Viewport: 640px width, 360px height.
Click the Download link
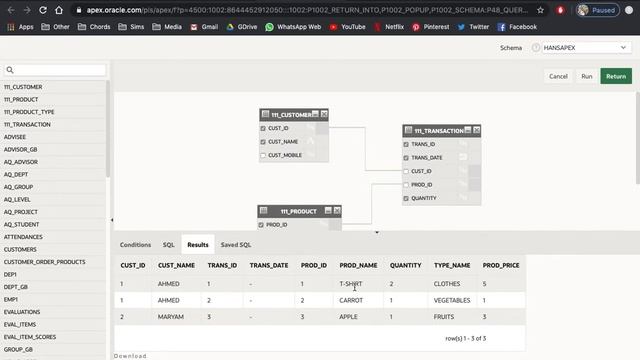coord(130,356)
